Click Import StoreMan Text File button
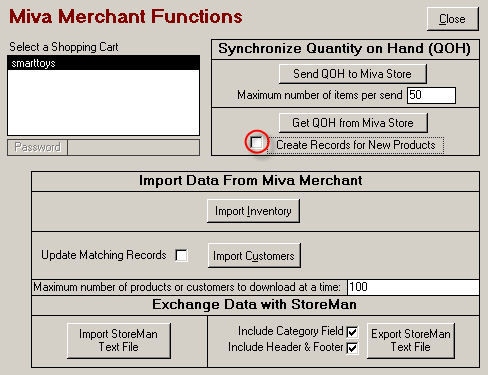Viewport: 488px width, 375px height. point(119,340)
